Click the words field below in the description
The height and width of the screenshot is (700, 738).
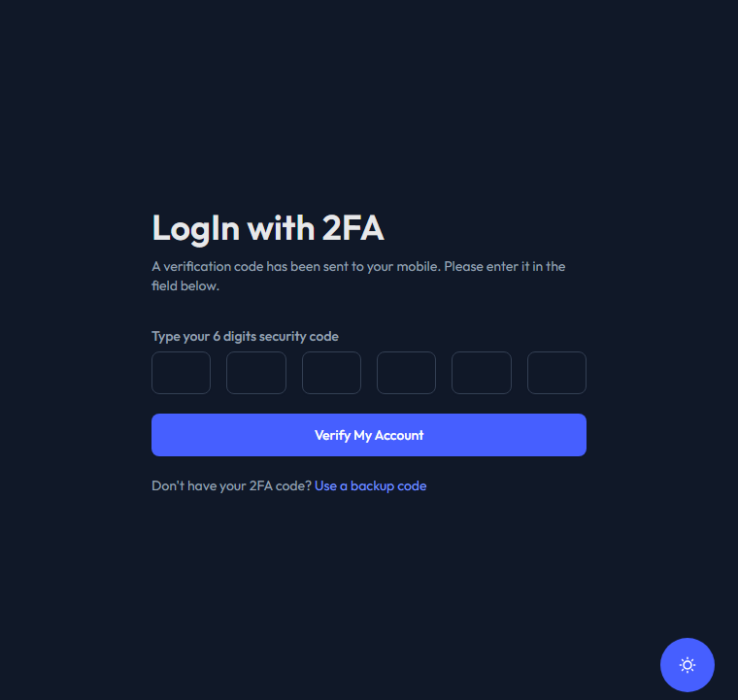185,286
